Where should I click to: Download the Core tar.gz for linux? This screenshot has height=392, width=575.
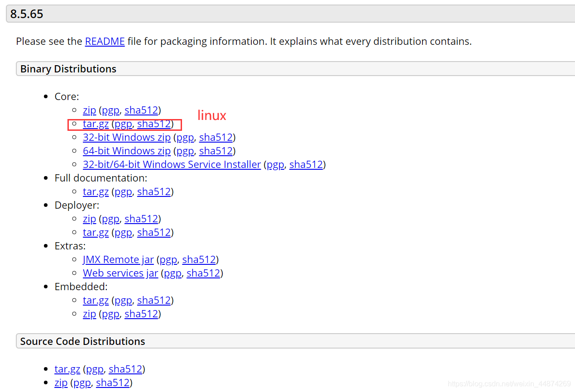point(96,124)
